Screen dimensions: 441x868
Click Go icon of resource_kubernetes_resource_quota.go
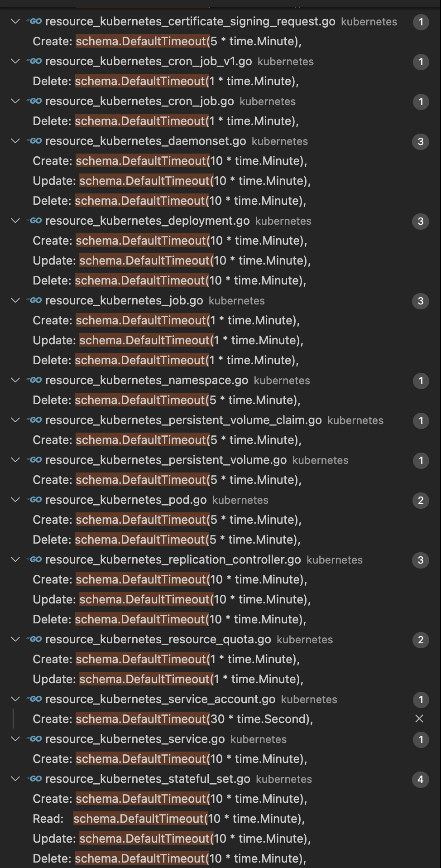tap(34, 639)
